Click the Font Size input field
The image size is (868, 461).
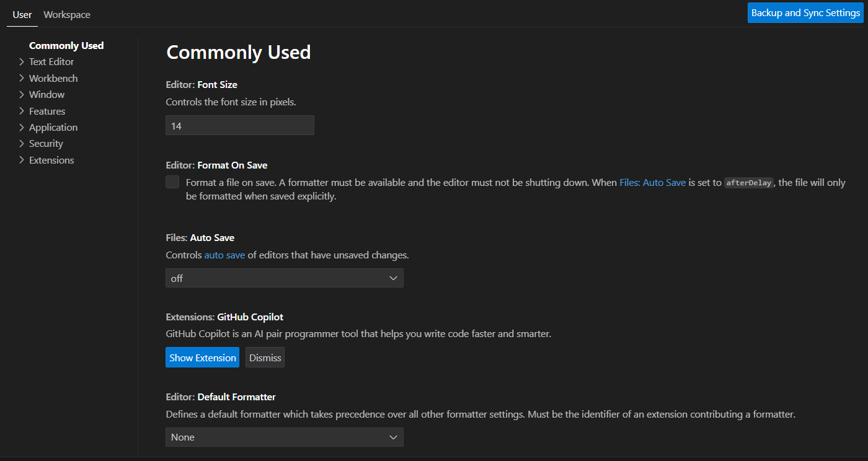point(240,125)
